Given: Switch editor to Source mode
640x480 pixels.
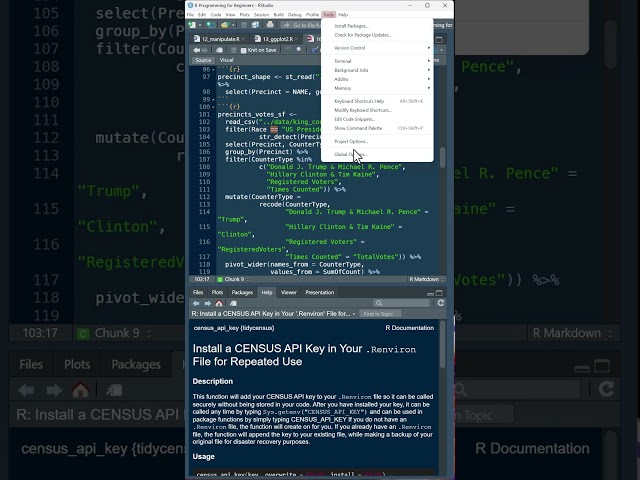Looking at the screenshot, I should 203,60.
